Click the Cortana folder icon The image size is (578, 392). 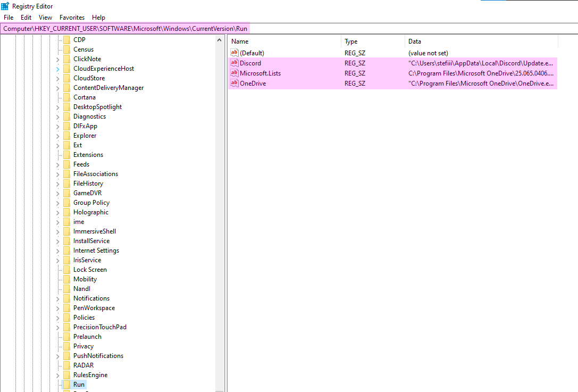66,97
